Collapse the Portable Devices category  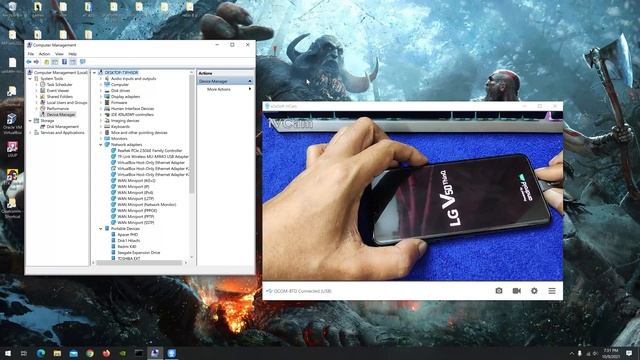click(101, 229)
